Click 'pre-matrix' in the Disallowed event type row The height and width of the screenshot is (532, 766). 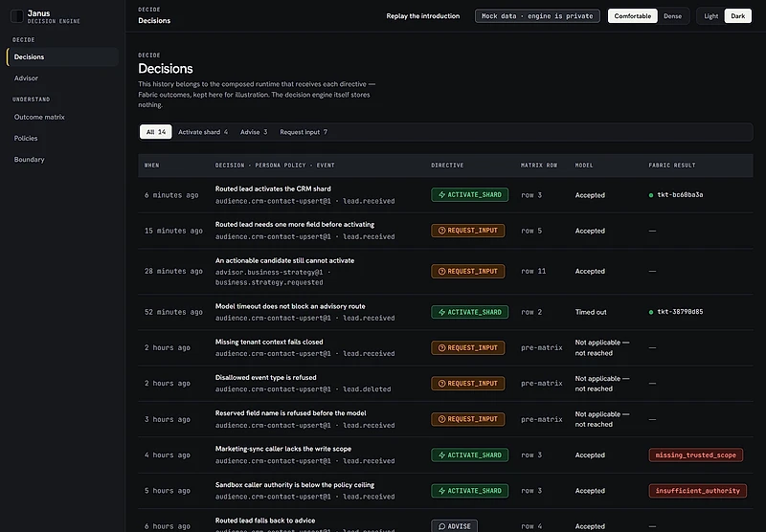542,384
